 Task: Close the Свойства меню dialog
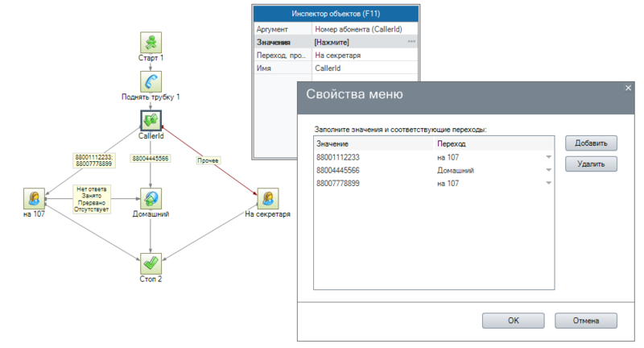coord(628,88)
